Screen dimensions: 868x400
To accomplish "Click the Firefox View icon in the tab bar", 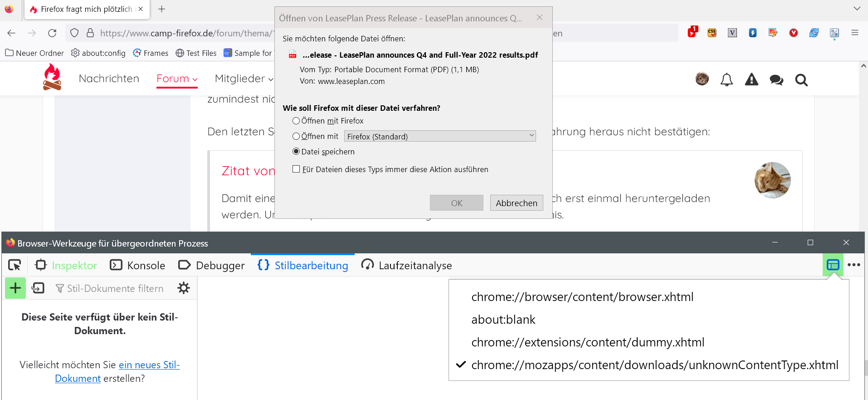I will [x=9, y=9].
